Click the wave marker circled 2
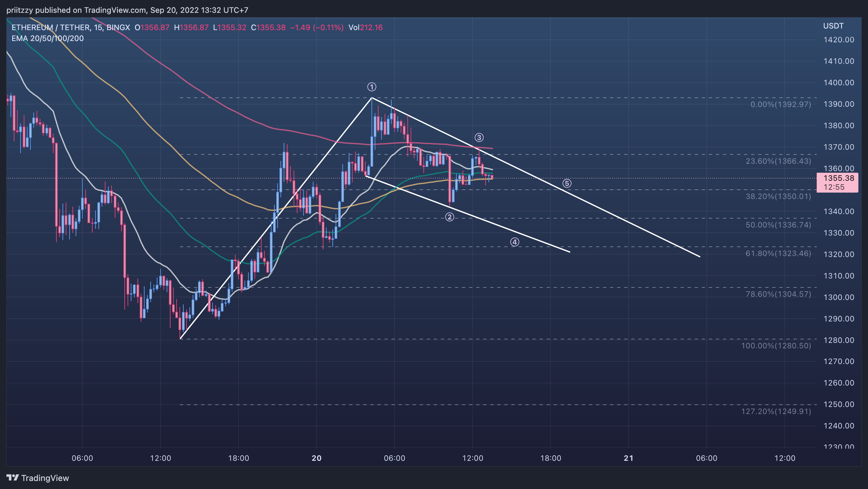Screen dimensions: 868x489 [449, 217]
